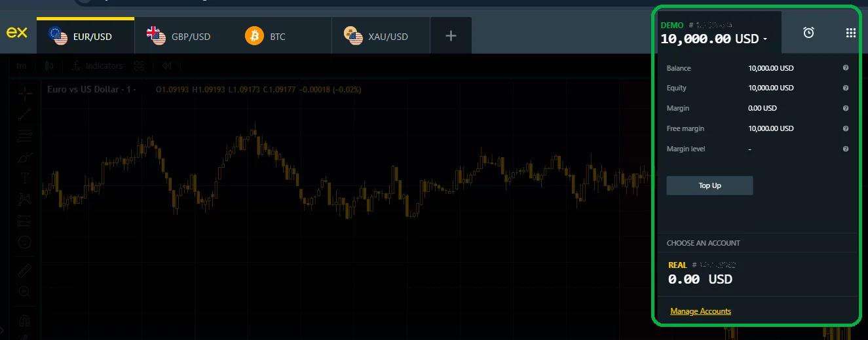Image resolution: width=868 pixels, height=340 pixels.
Task: Open the 1m timeframe selector
Action: point(22,66)
